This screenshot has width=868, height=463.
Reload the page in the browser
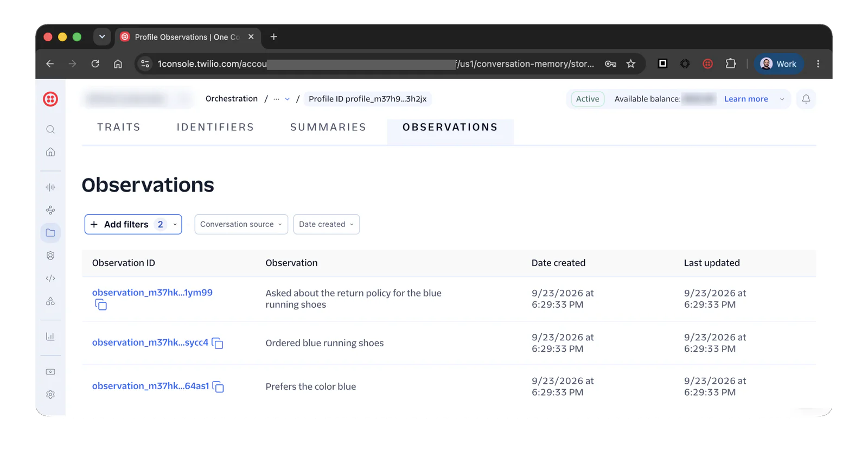pos(95,64)
